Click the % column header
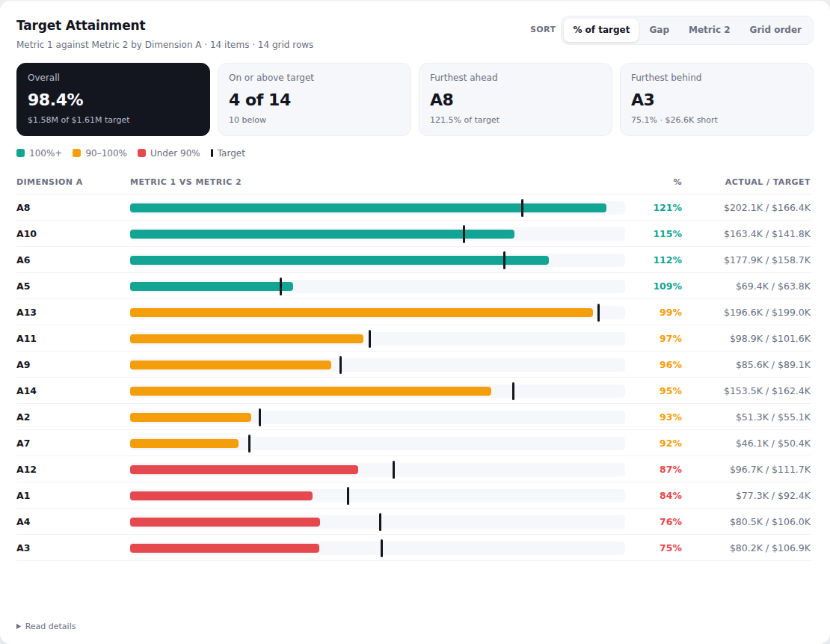830x644 pixels. (x=677, y=182)
